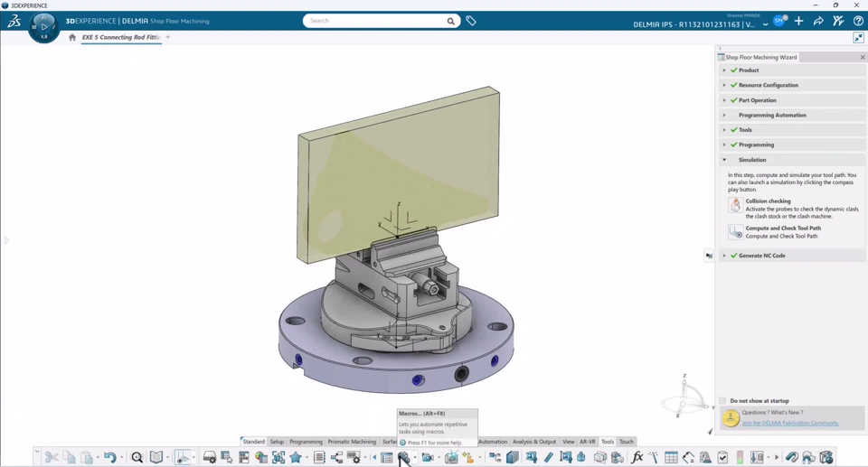Add a new tab with the plus button
The width and height of the screenshot is (868, 467).
(x=168, y=37)
